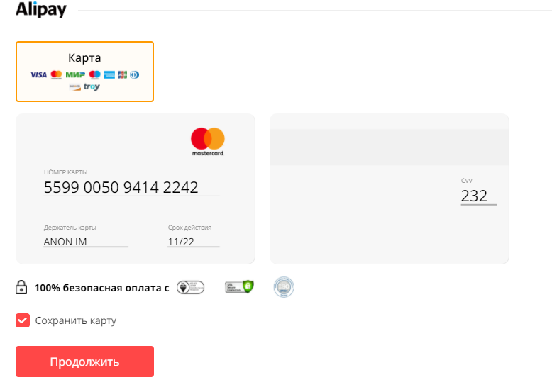This screenshot has height=392, width=552.
Task: Click the Maestro logo in Карта tab
Action: tap(94, 74)
